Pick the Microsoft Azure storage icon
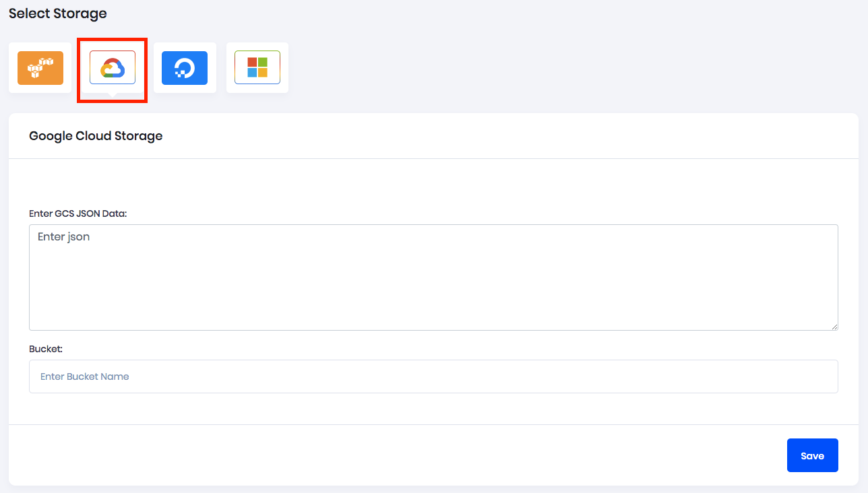This screenshot has width=868, height=493. [x=257, y=67]
